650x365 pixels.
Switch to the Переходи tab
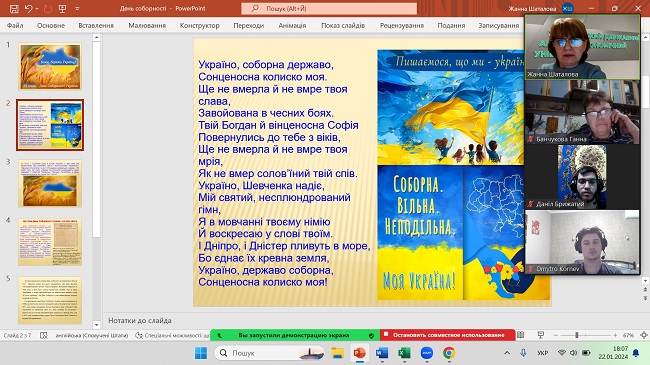pos(248,25)
